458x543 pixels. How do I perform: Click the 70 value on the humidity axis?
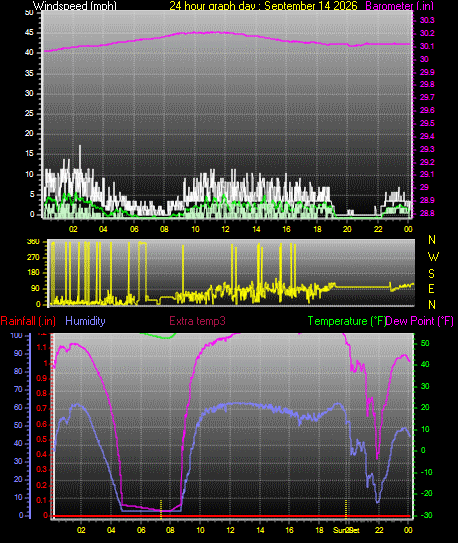click(x=18, y=389)
